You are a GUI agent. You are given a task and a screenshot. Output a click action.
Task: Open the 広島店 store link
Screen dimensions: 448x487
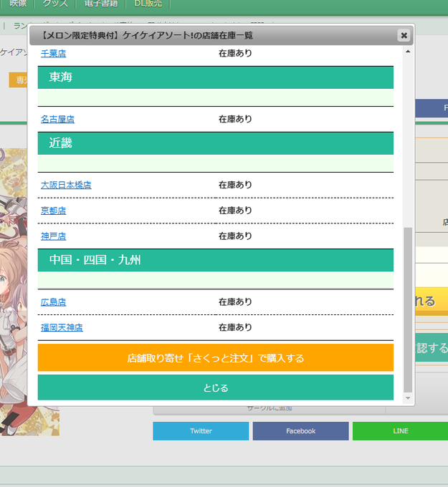pos(54,302)
